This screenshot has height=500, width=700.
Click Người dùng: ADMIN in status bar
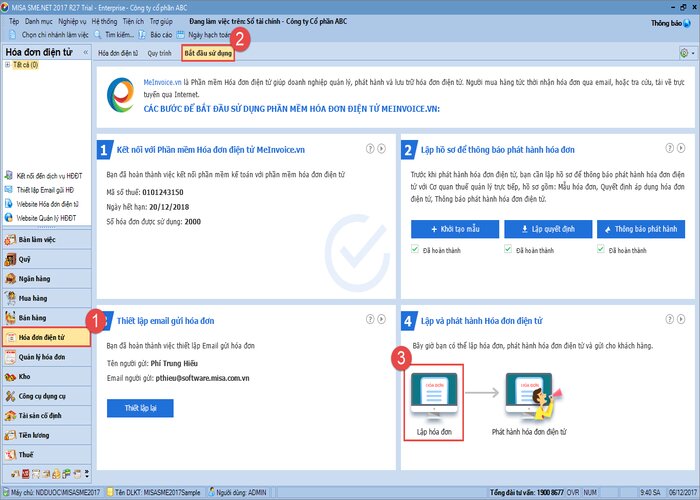[238, 492]
